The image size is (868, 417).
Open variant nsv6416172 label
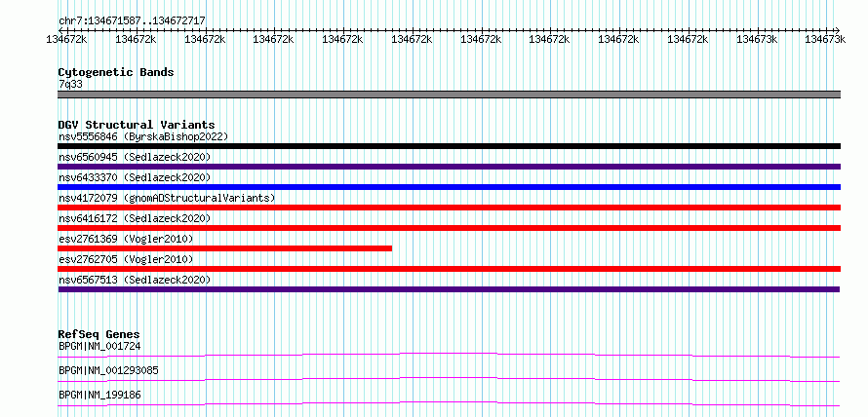135,218
